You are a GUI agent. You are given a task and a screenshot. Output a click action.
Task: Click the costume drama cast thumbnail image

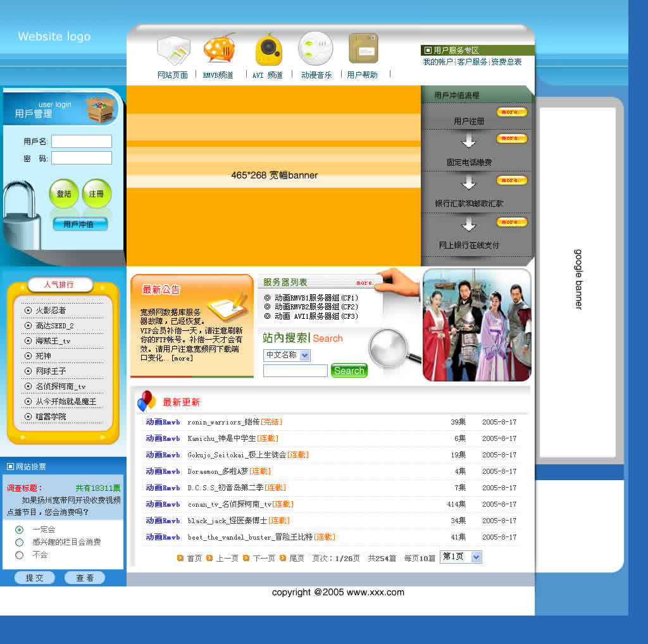(477, 325)
